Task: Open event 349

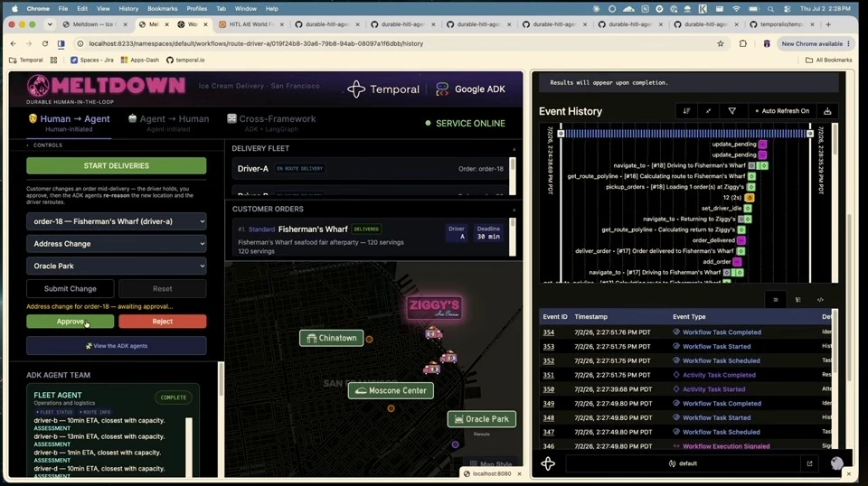Action: pyautogui.click(x=549, y=404)
